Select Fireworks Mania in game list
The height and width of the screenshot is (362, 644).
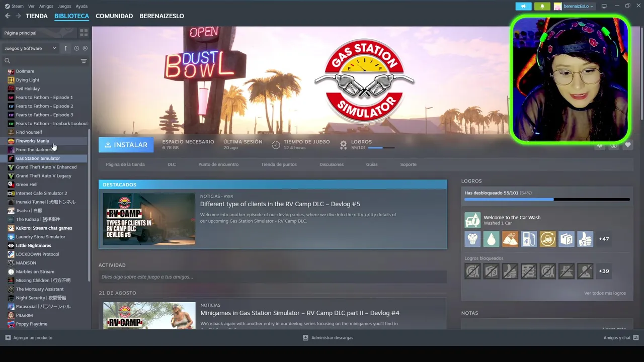click(45, 141)
